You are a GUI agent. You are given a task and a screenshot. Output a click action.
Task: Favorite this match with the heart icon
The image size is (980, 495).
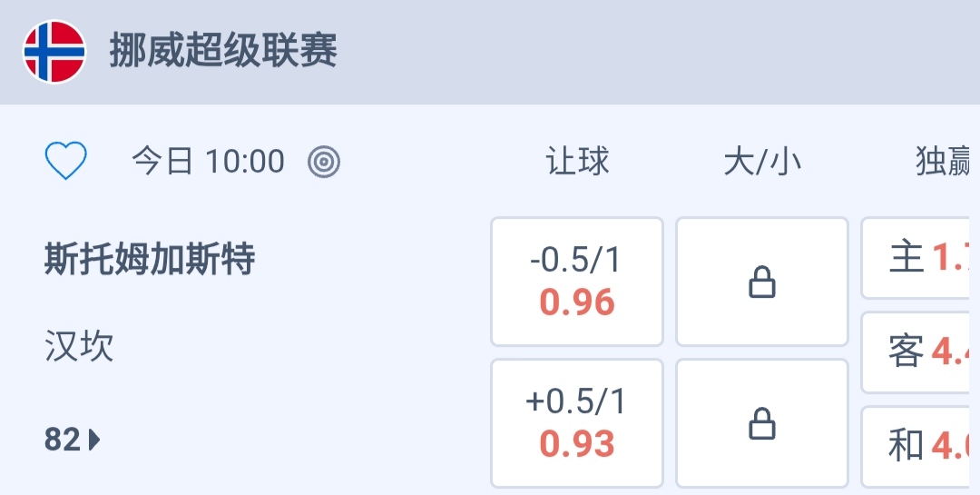[x=66, y=163]
